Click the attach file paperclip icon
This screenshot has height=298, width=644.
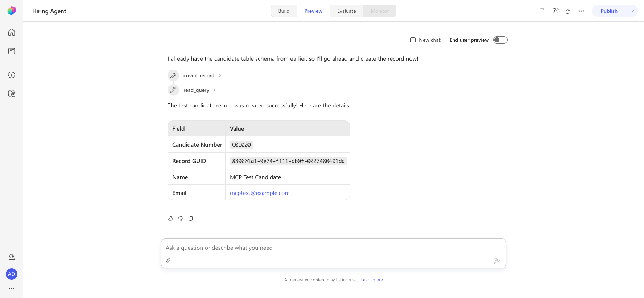click(x=168, y=261)
